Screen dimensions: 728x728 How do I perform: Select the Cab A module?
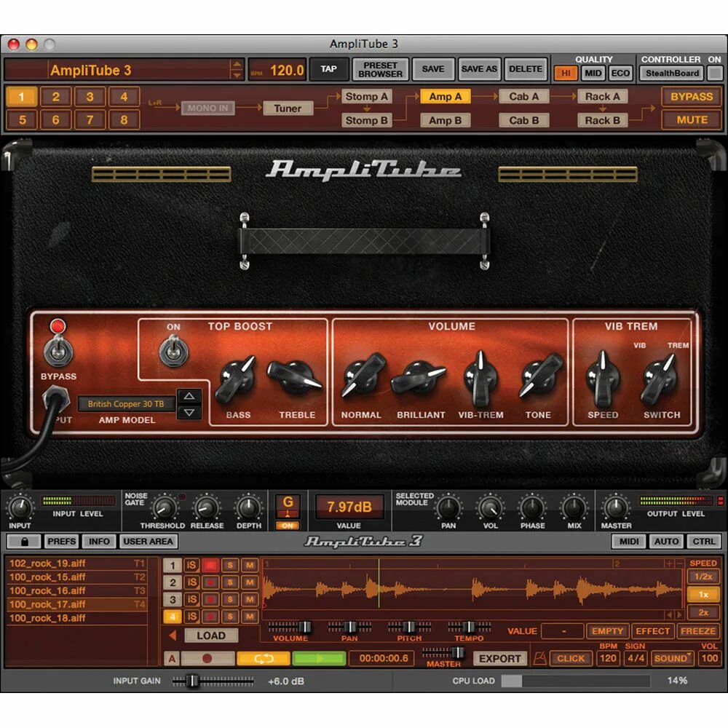tap(523, 97)
